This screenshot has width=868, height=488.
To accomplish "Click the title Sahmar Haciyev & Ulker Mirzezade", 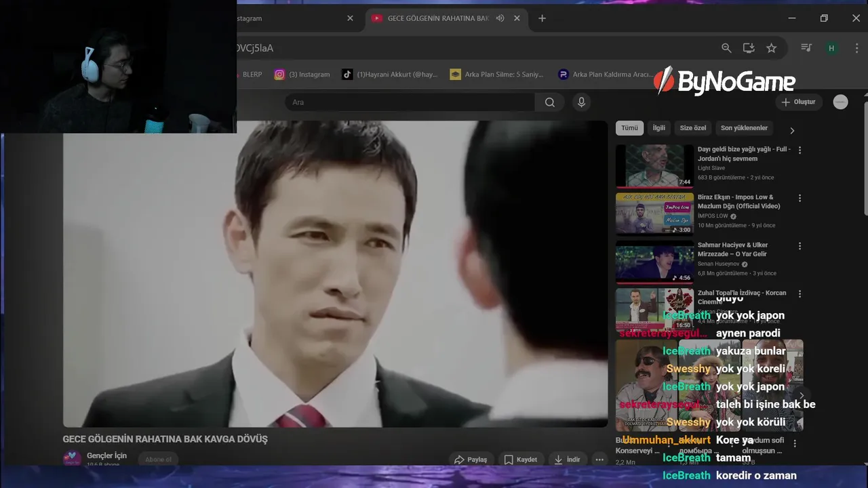I will click(x=733, y=249).
